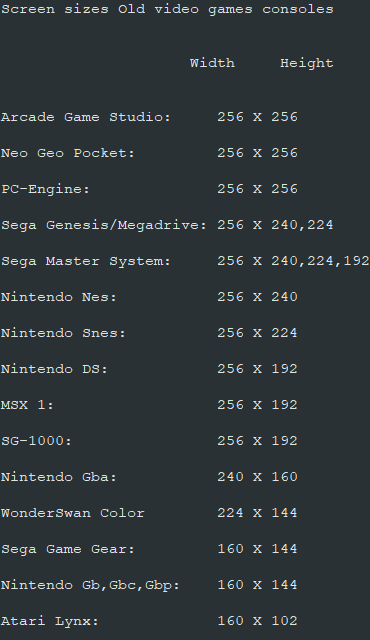Click the Arcade Game Studio label

86,117
